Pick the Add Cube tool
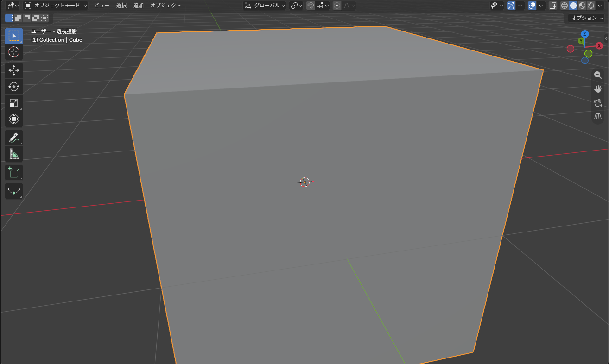This screenshot has width=609, height=364. pos(14,172)
